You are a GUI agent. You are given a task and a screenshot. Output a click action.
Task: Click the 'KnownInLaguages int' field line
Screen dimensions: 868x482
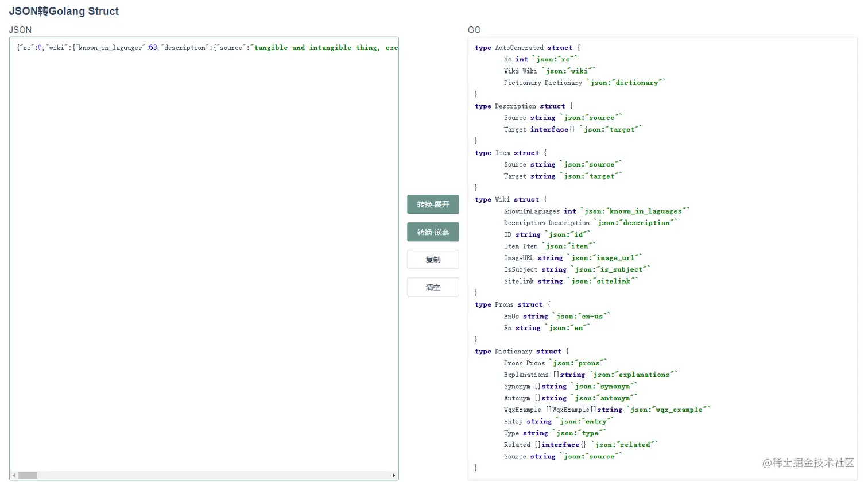[596, 211]
